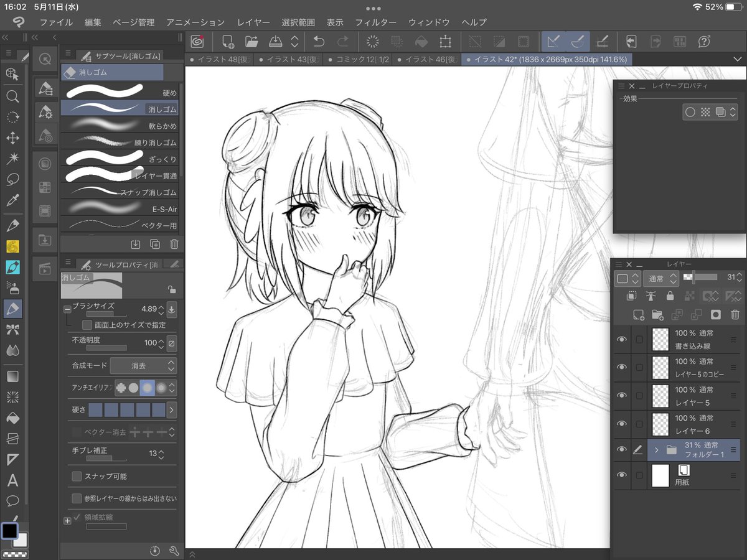Screen dimensions: 747x560
Task: Select the Fill bucket tool
Action: (x=12, y=418)
